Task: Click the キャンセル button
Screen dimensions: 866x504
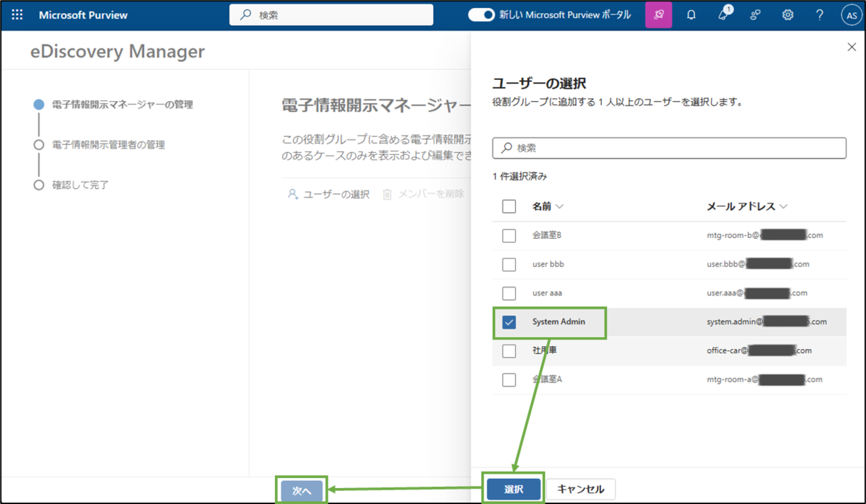Action: coord(580,489)
